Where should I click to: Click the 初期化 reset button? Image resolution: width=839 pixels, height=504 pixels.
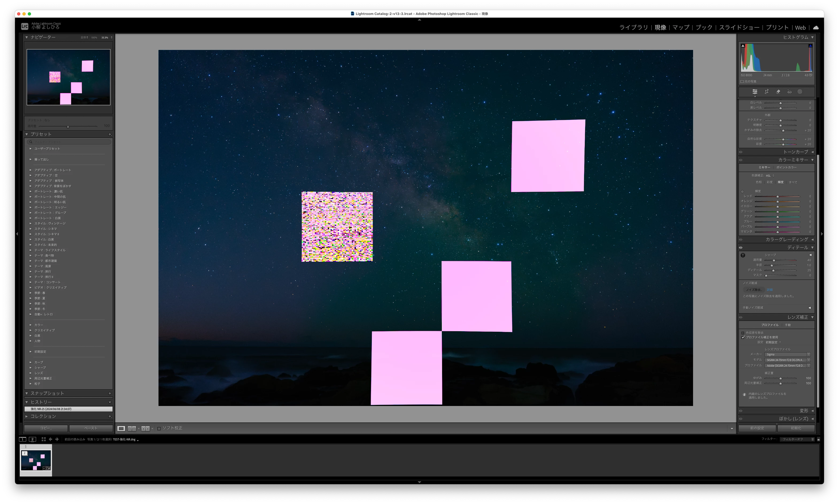click(x=796, y=428)
